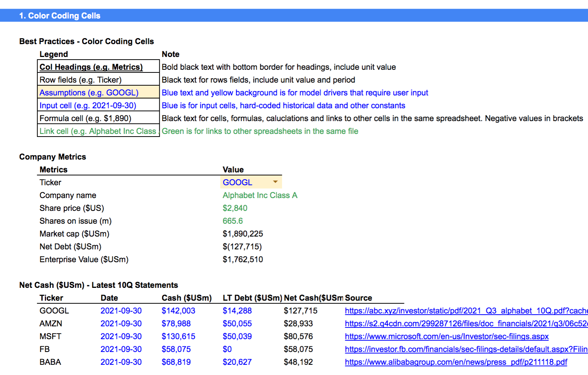Viewport: 588px width, 375px height.
Task: Click the MSFT LT debt value $50,039
Action: coord(237,337)
